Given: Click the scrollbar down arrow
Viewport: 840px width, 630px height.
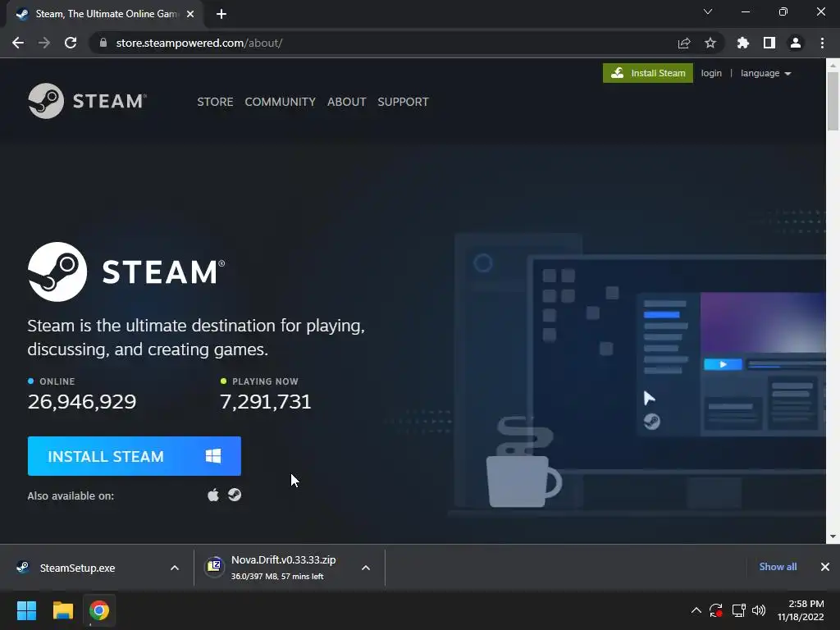Looking at the screenshot, I should (x=833, y=536).
